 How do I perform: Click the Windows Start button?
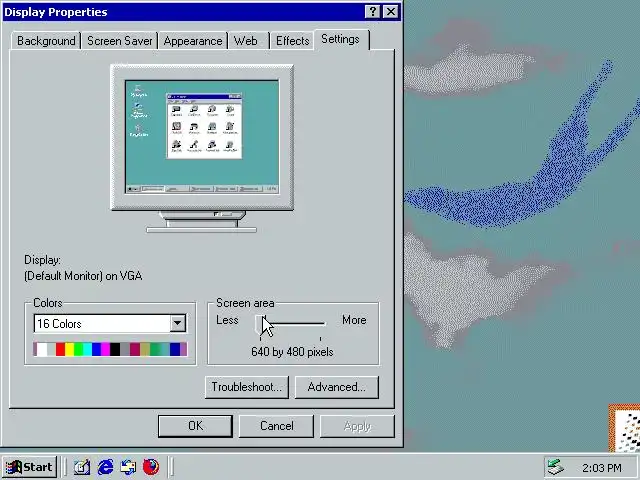point(29,467)
